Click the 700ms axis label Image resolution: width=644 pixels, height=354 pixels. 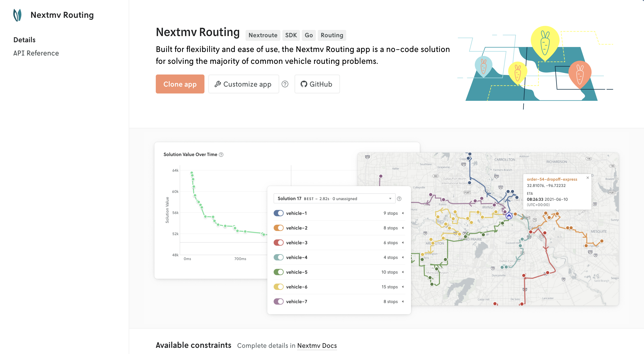[x=240, y=259]
